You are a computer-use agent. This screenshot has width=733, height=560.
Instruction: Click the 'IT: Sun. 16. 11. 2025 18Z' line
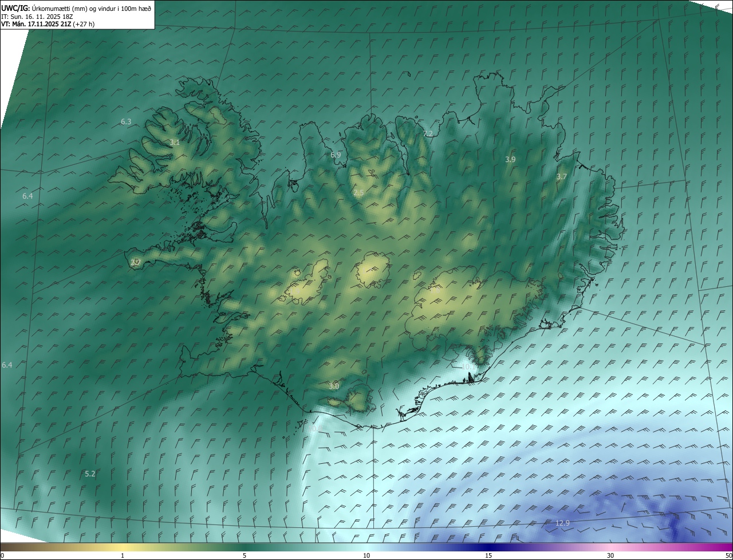[x=36, y=16]
